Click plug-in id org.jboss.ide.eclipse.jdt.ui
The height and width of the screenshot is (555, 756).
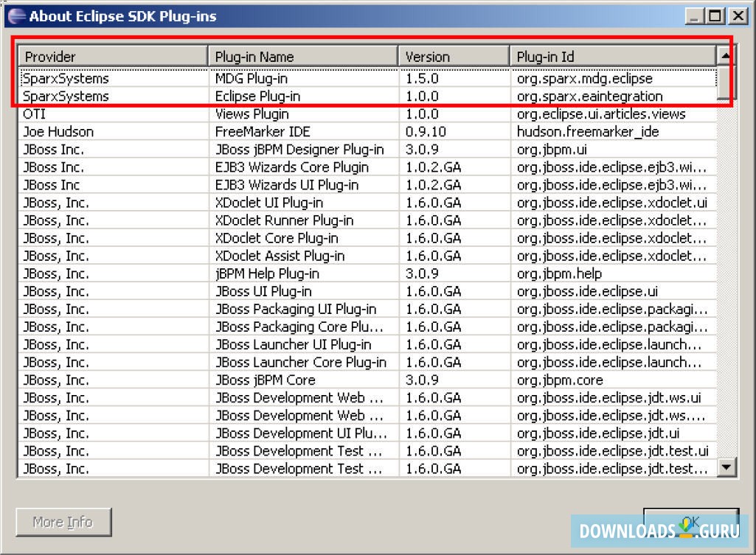pos(598,433)
